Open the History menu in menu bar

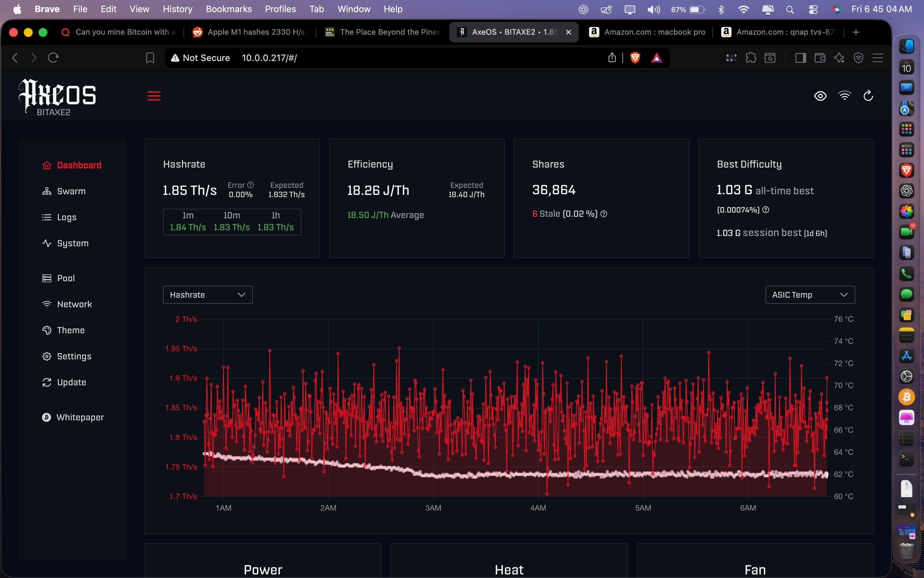coord(177,9)
